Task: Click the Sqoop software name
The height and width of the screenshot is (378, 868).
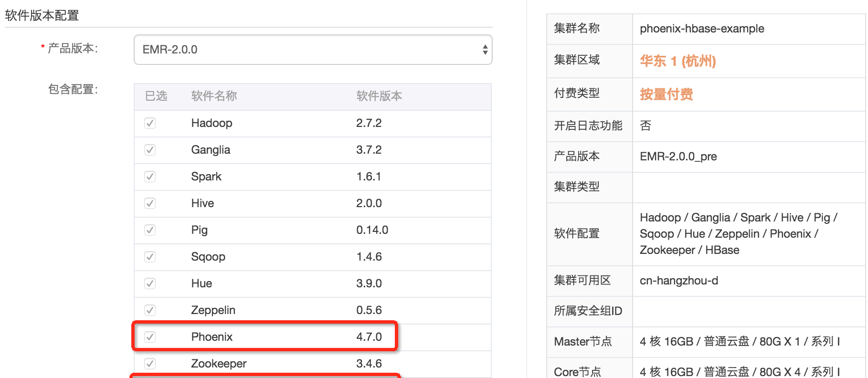Action: (x=208, y=257)
